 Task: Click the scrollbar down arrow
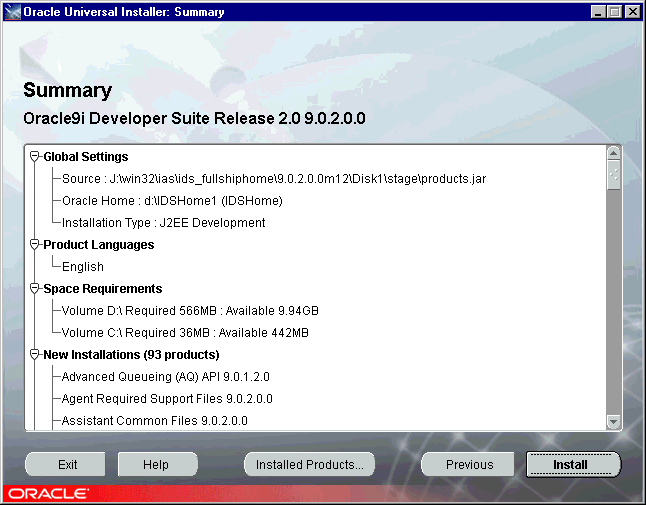click(x=613, y=422)
